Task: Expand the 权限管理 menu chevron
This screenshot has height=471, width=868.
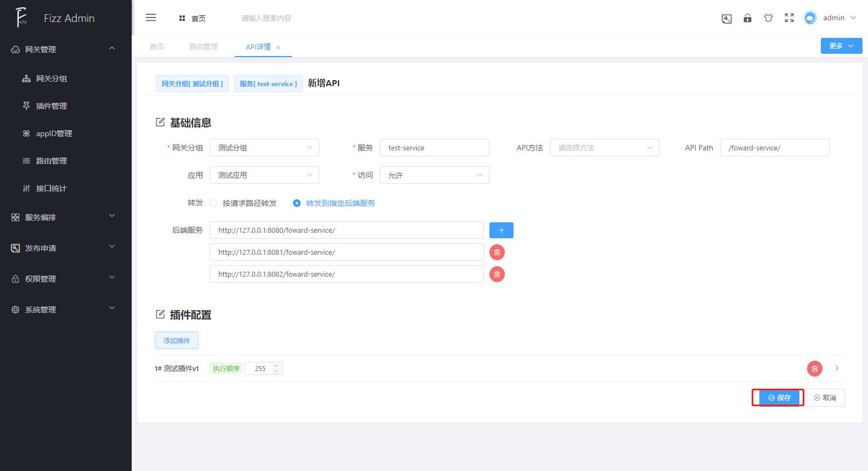Action: 112,277
